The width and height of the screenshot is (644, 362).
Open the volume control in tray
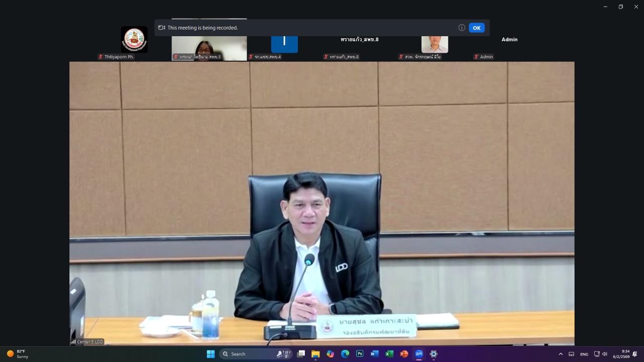pyautogui.click(x=604, y=354)
